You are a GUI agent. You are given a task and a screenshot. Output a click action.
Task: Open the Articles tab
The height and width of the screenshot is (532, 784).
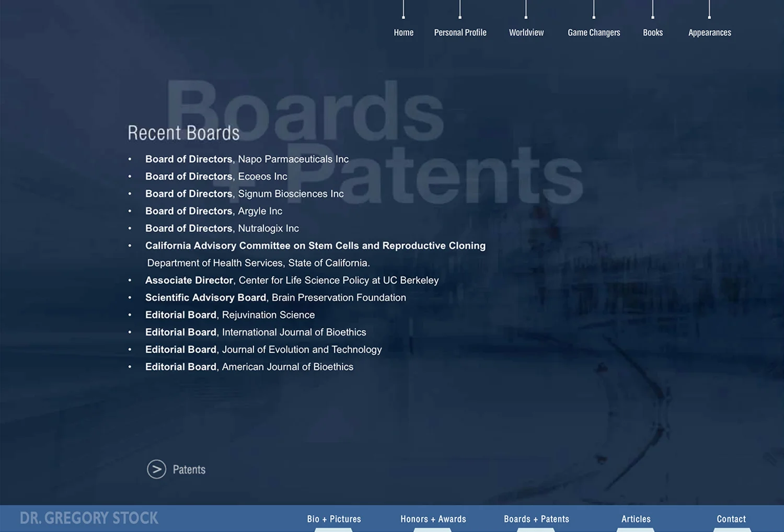636,519
